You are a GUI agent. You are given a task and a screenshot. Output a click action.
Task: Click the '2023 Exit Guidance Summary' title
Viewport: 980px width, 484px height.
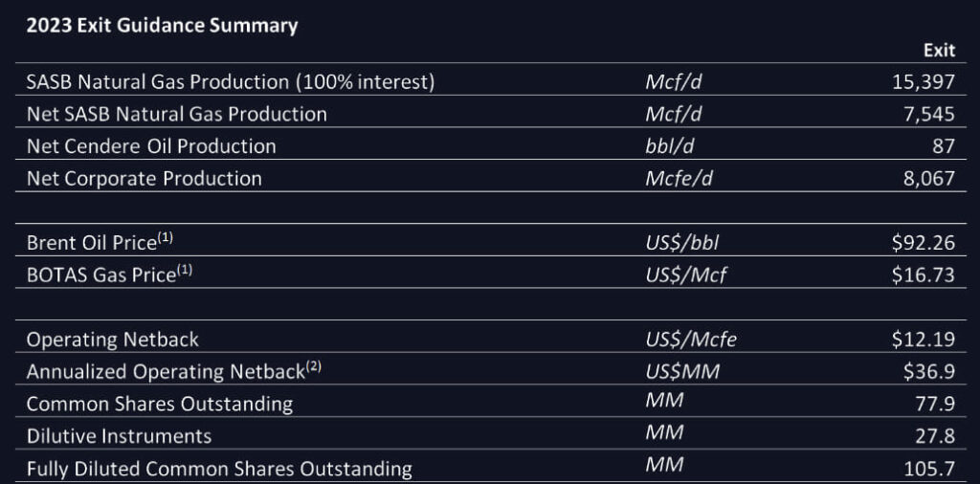(162, 26)
